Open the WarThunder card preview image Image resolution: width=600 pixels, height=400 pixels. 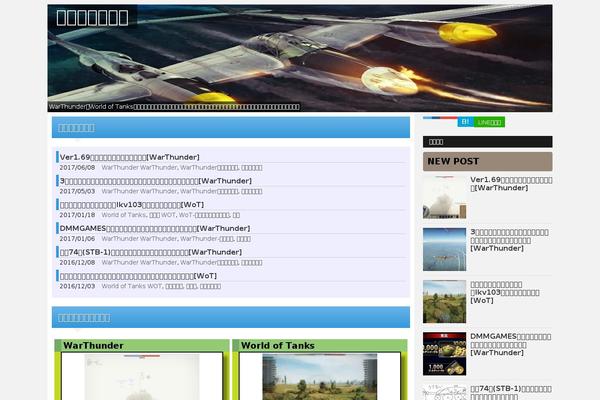point(142,377)
